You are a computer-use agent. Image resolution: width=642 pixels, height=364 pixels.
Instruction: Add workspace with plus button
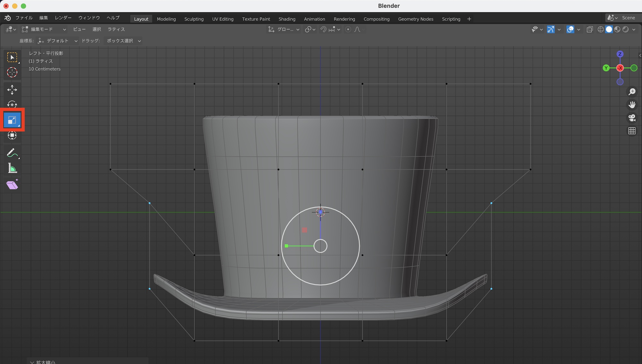[469, 19]
